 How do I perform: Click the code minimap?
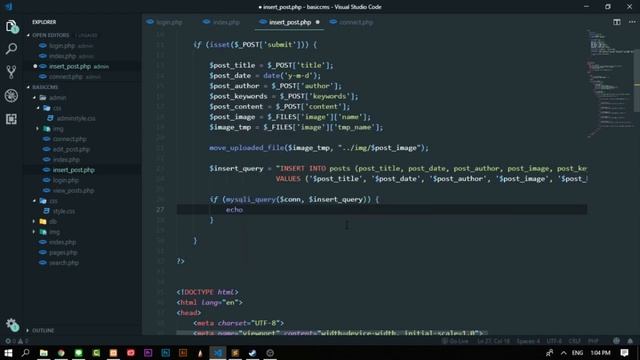[610, 84]
